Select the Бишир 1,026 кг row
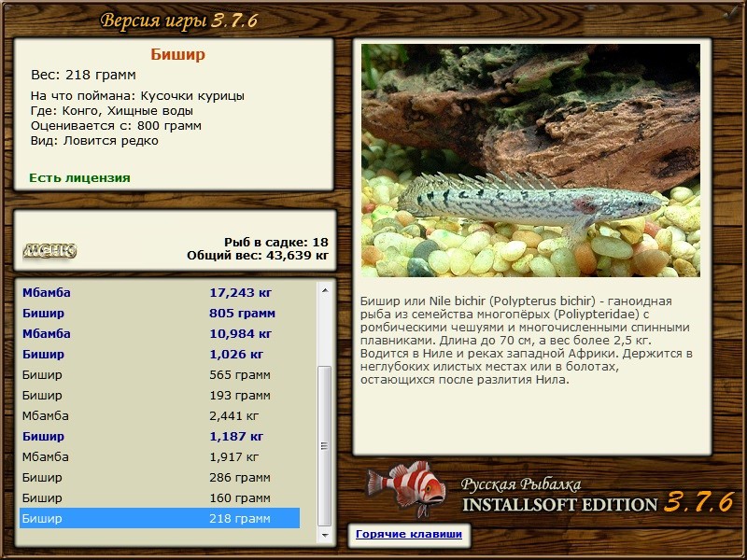 160,354
